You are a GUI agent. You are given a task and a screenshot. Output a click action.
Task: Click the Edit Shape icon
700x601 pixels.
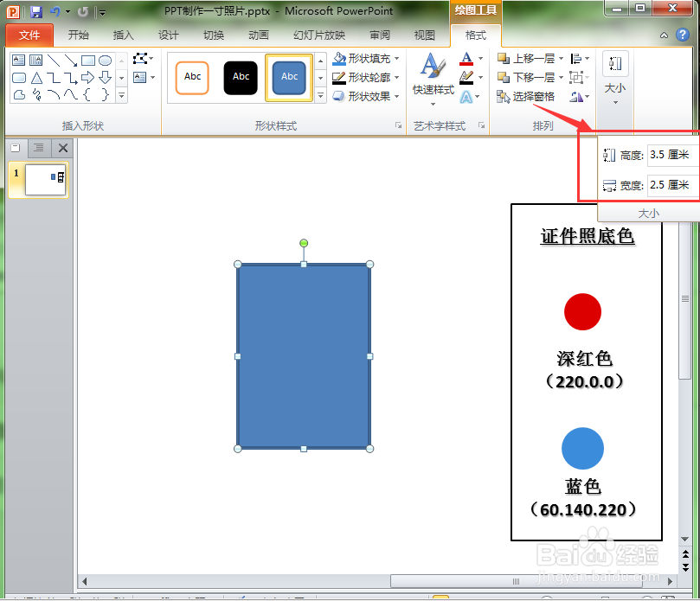[x=140, y=59]
